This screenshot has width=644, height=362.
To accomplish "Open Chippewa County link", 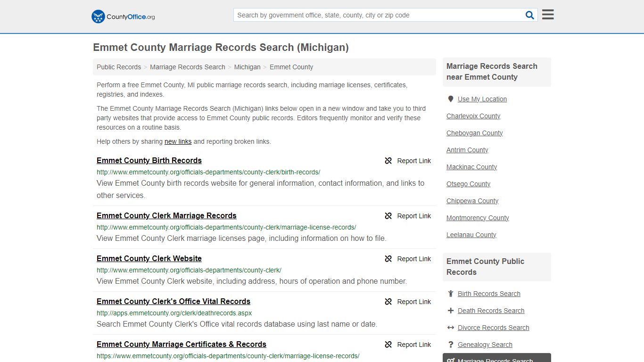I will point(472,201).
